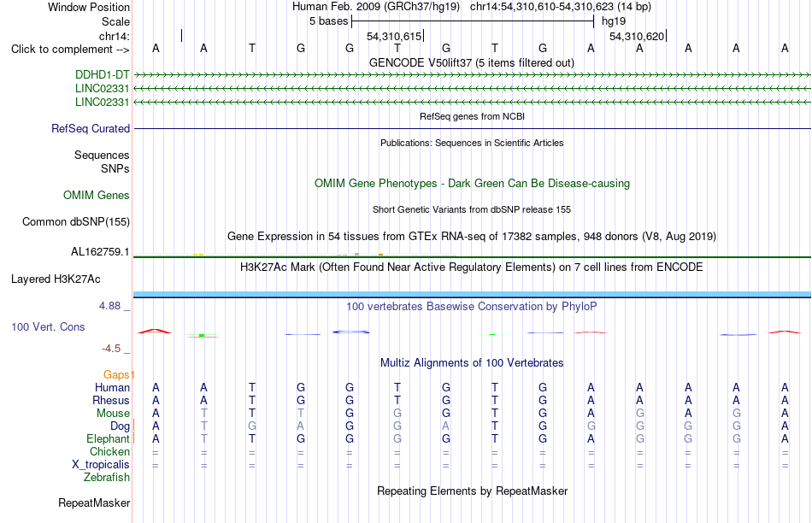Click the 4.88 upper PhyloP scale value
The image size is (812, 523).
(109, 306)
